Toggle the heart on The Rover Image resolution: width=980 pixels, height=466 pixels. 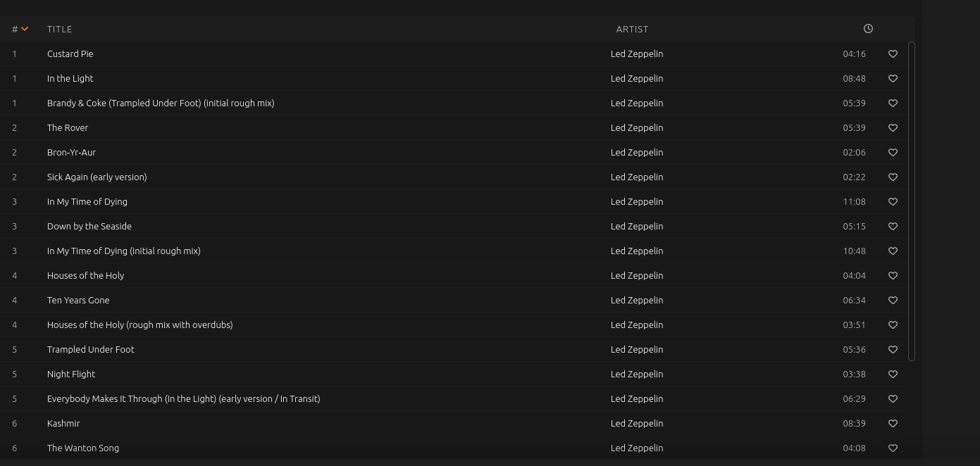tap(893, 127)
